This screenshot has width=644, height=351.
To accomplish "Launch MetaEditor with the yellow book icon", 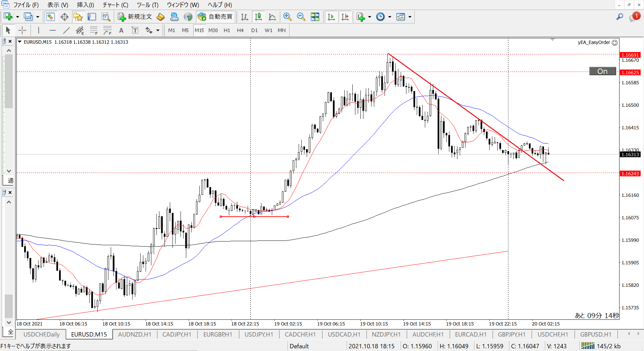I will [x=161, y=16].
